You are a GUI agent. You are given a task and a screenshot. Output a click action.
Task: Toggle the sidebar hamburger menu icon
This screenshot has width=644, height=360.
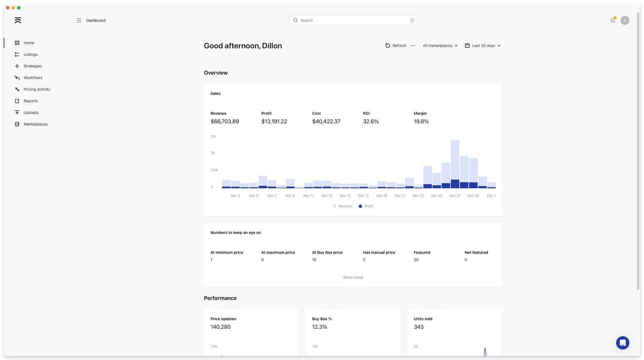[x=79, y=20]
